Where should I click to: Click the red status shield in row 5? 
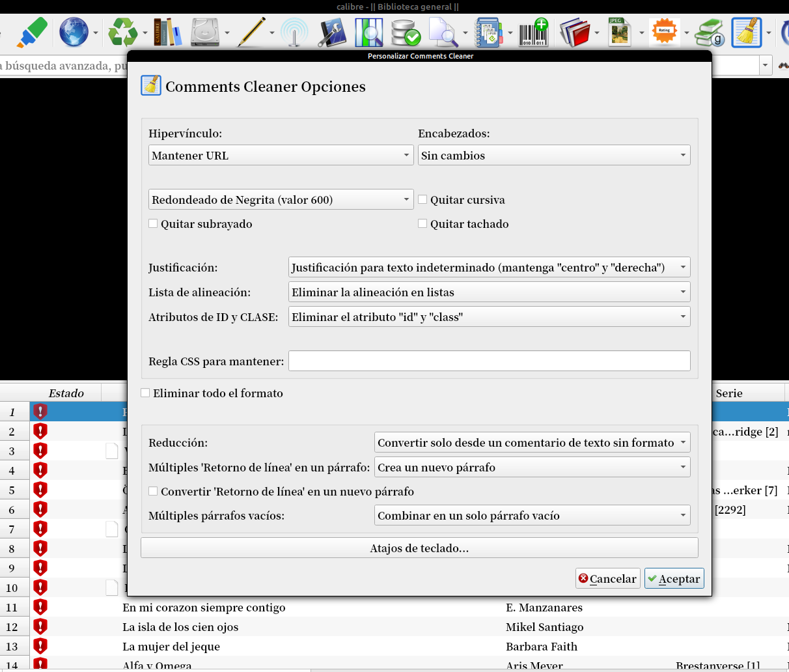[x=40, y=490]
